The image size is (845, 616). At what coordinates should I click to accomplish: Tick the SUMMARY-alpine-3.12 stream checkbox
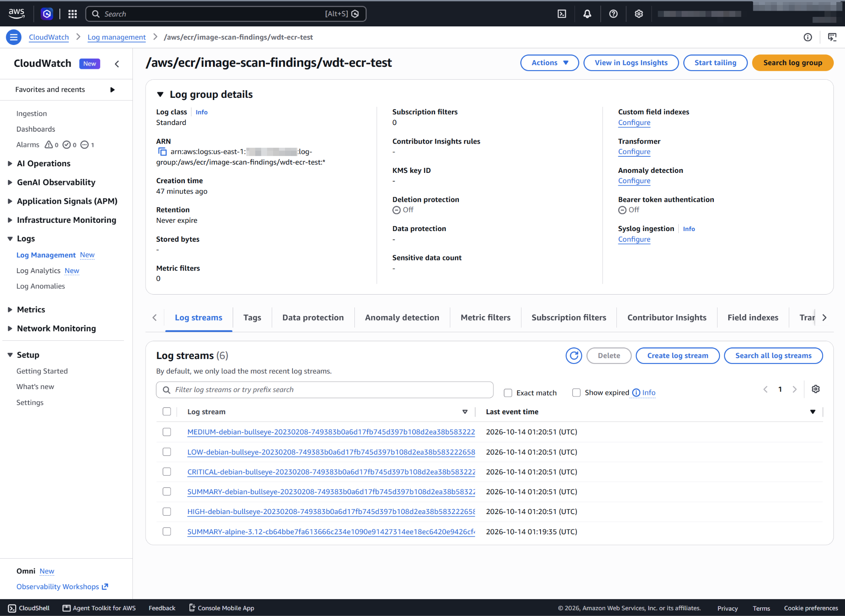167,531
